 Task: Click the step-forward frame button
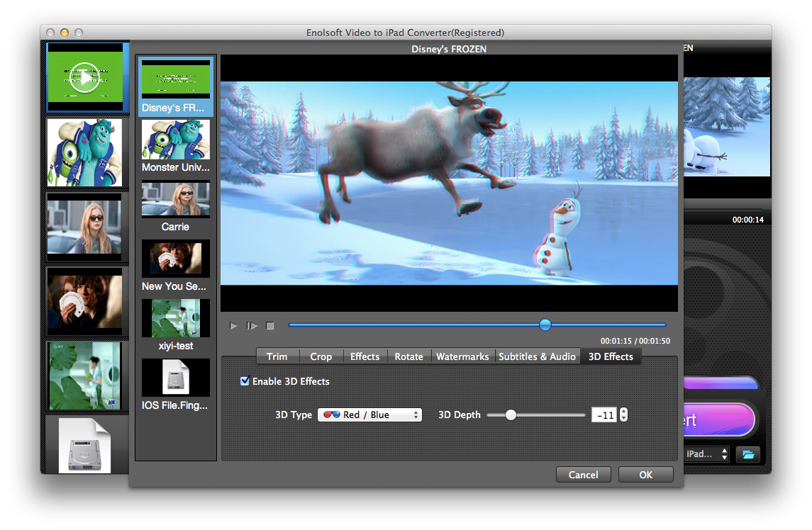[252, 325]
